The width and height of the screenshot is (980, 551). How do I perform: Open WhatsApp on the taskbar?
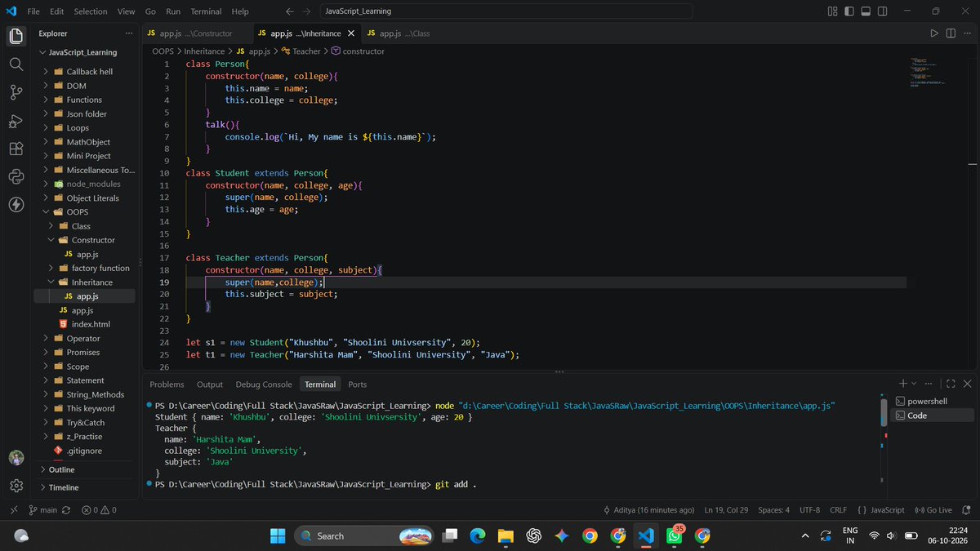pyautogui.click(x=674, y=535)
